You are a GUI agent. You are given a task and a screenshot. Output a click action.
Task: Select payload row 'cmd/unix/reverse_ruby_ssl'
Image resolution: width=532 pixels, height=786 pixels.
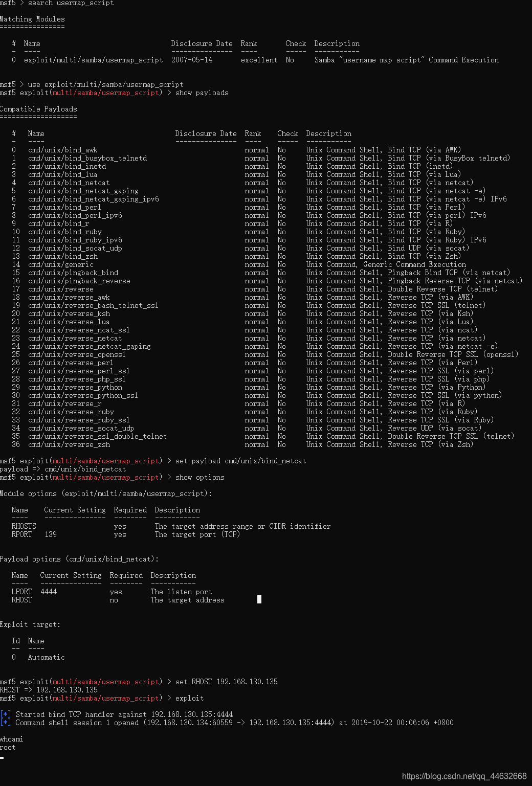pyautogui.click(x=253, y=420)
